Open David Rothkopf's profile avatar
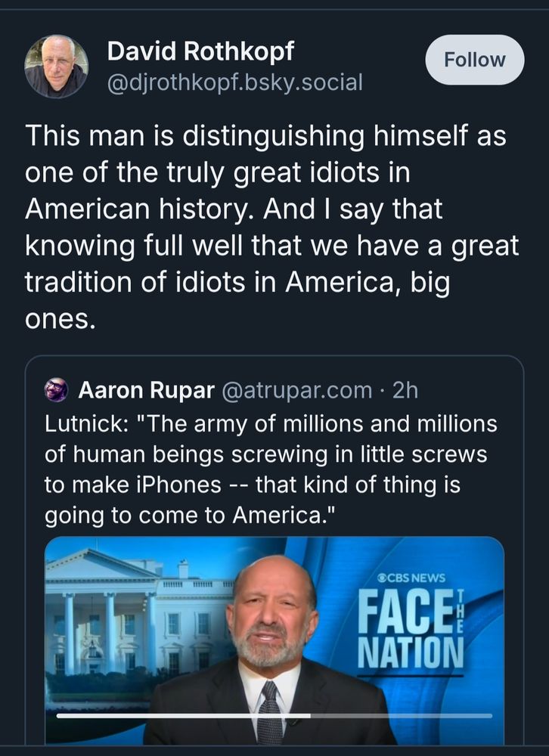The width and height of the screenshot is (549, 756). pyautogui.click(x=56, y=67)
